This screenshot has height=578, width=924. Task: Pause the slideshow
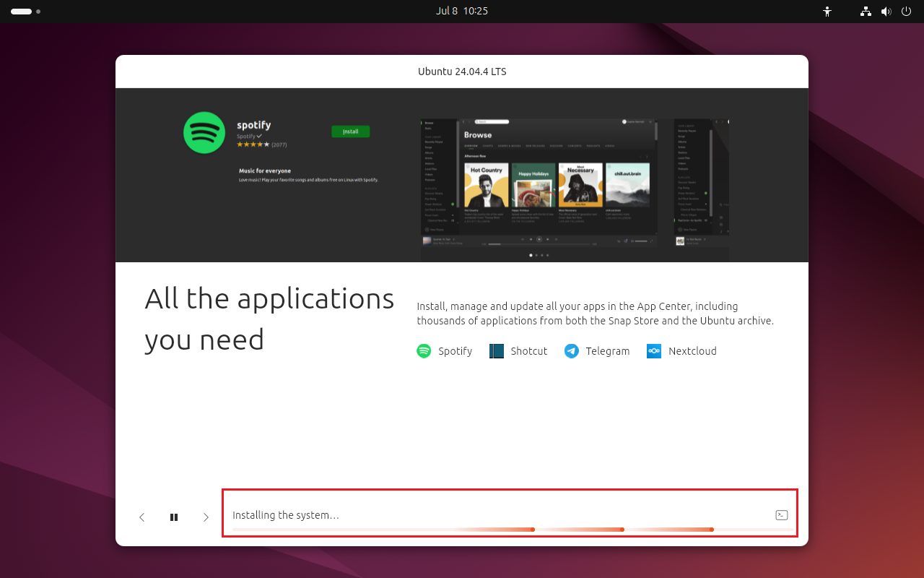pos(174,517)
